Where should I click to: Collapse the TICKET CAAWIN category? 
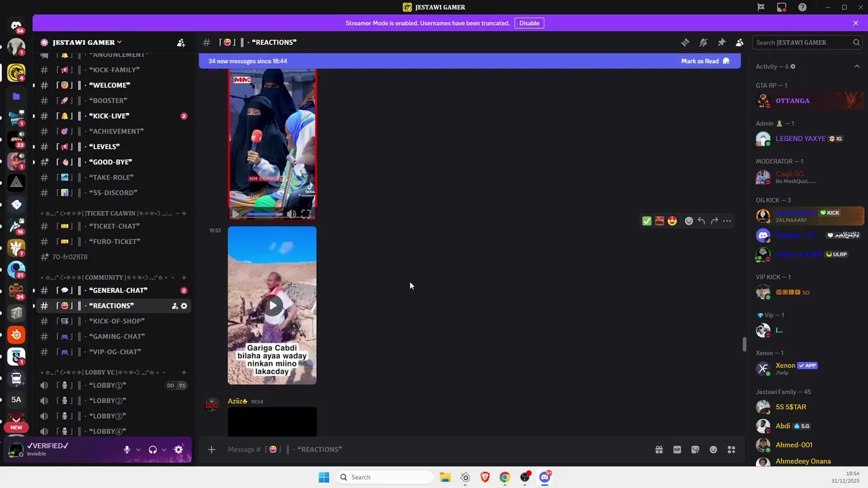(108, 213)
